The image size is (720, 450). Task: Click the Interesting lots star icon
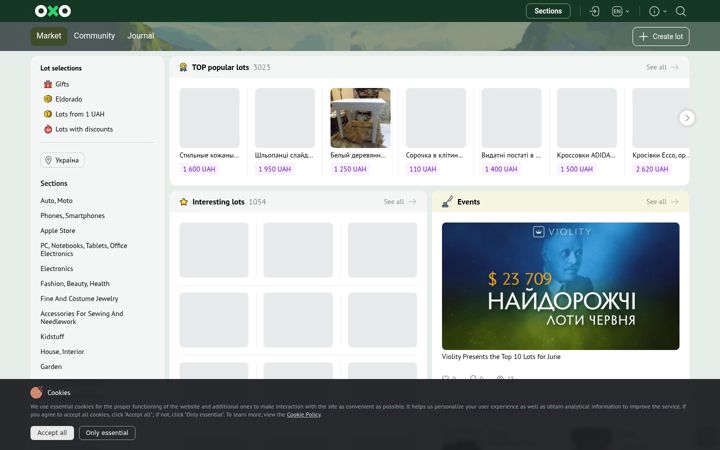coord(184,202)
